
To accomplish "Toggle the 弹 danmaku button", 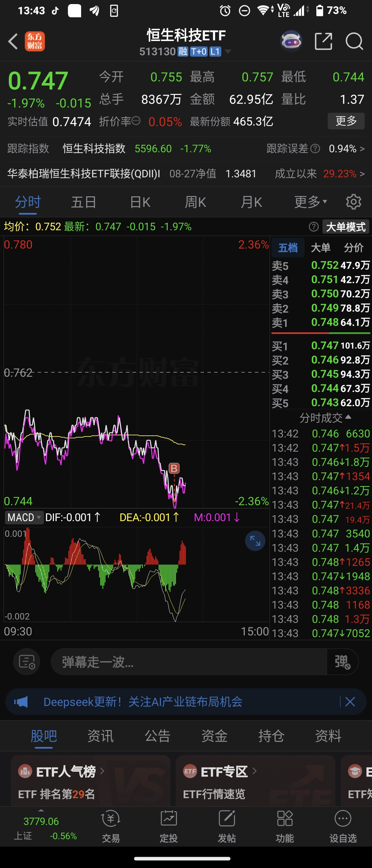I will click(342, 662).
